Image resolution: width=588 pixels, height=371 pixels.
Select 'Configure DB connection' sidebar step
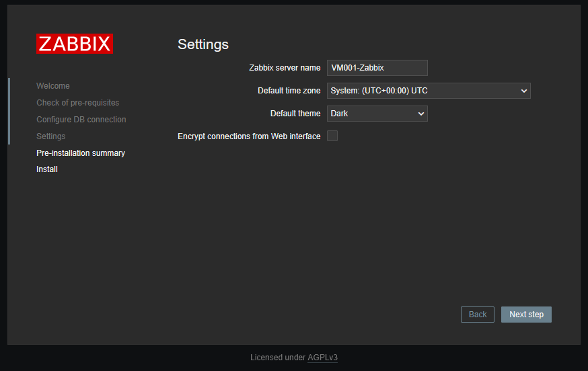click(x=81, y=120)
